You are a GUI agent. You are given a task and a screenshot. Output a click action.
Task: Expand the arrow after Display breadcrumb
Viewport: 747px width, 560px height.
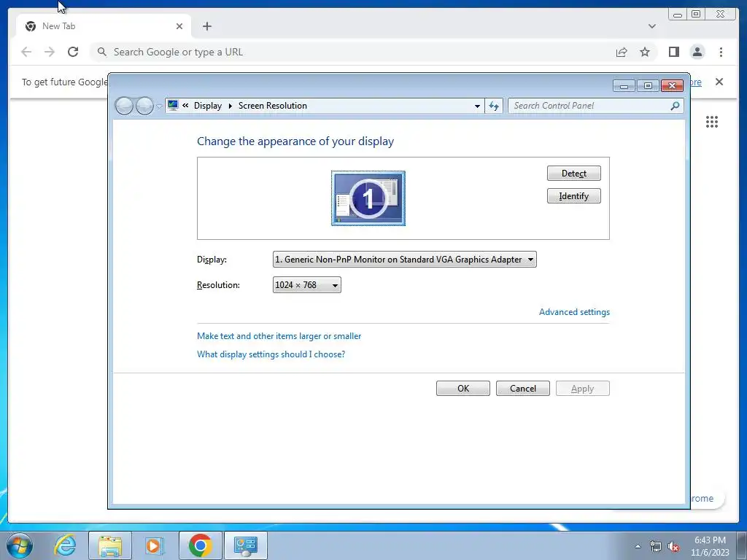click(230, 106)
